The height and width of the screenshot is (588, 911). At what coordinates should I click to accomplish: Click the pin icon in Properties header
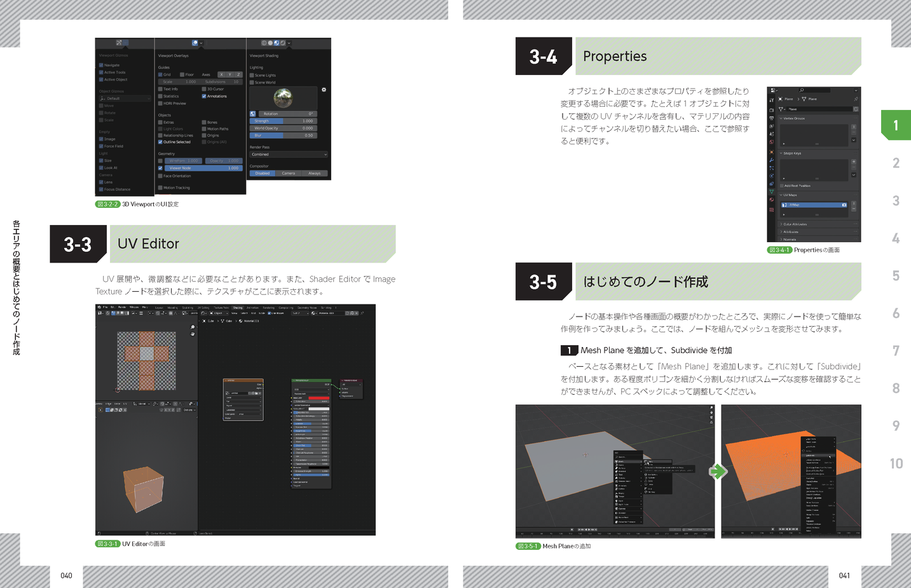point(856,99)
